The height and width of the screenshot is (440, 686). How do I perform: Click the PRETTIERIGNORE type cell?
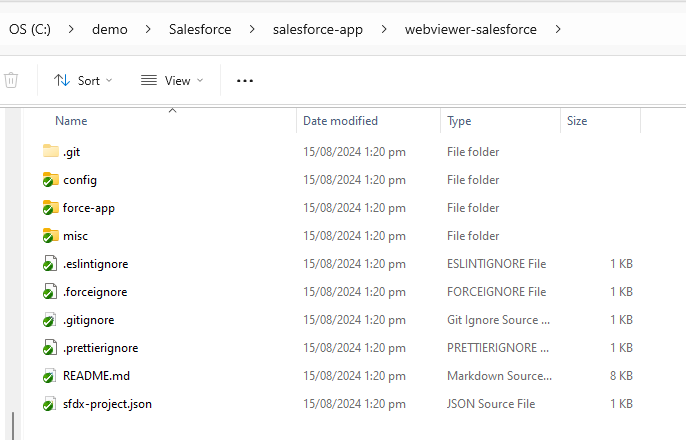(x=498, y=348)
